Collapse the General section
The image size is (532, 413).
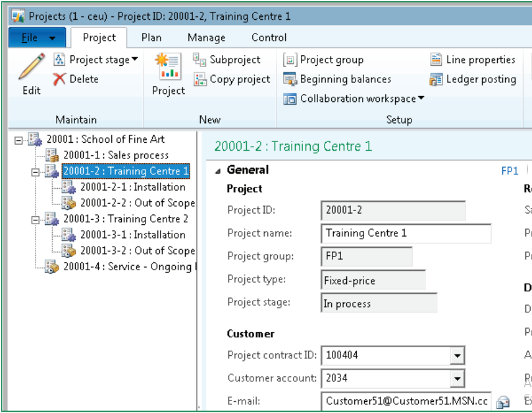tap(217, 170)
